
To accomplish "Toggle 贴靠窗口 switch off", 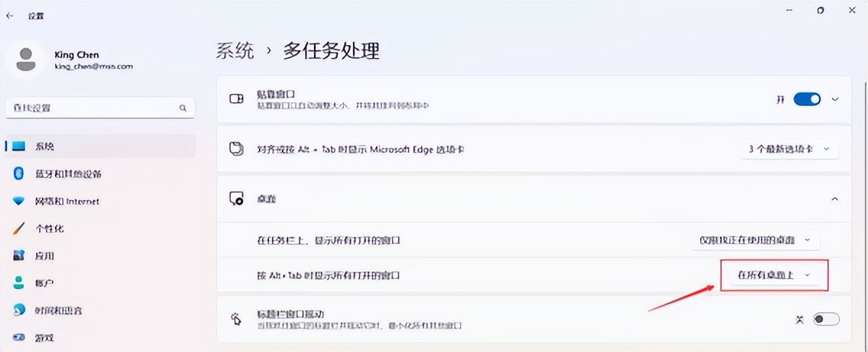I will (x=807, y=99).
